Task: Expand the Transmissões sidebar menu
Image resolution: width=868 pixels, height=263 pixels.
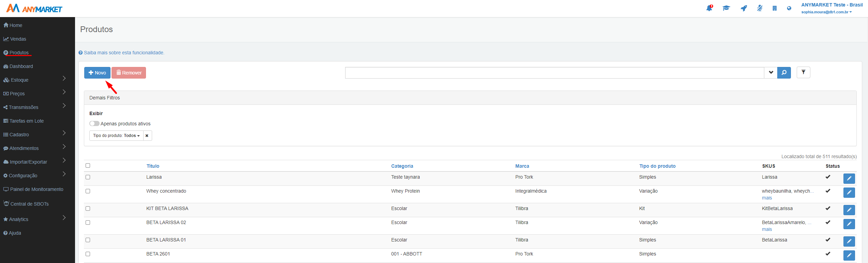Action: [x=64, y=106]
